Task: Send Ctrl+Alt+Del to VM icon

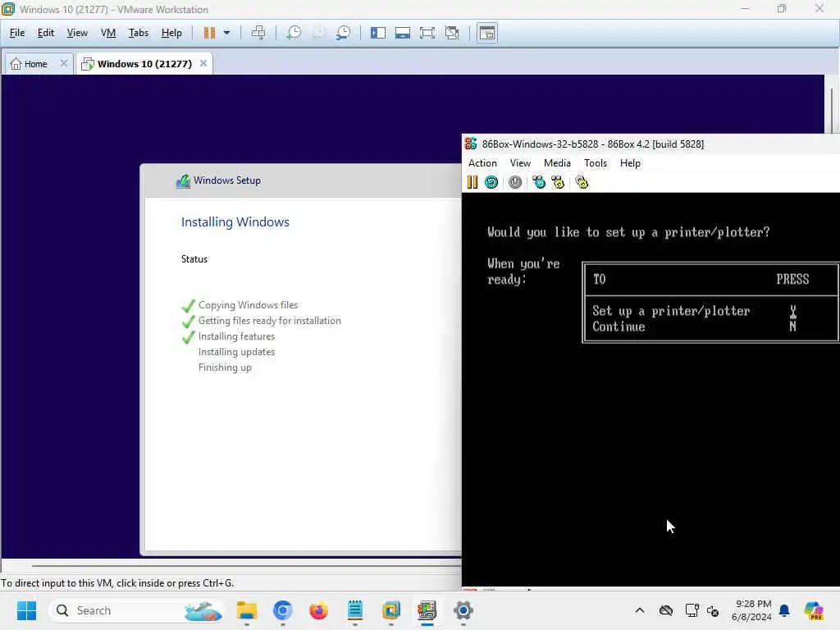Action: click(258, 33)
